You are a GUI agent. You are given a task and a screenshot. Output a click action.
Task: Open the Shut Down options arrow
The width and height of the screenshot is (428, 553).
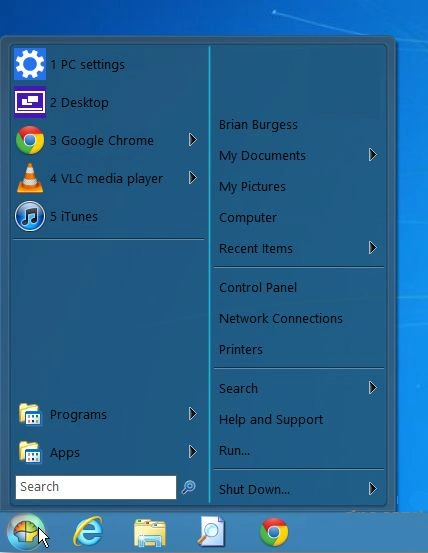[x=373, y=489]
